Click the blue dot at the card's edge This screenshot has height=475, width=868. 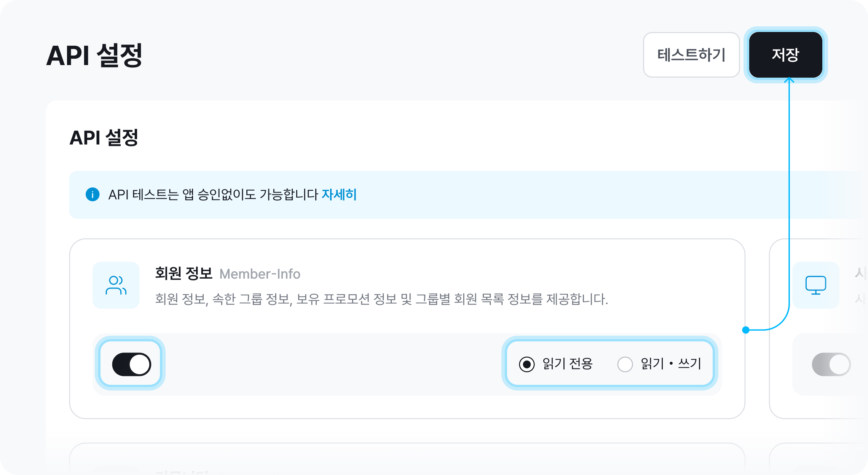coord(746,330)
